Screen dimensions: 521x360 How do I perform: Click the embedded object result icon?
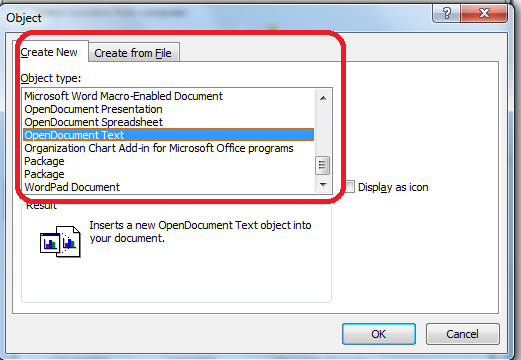tap(60, 241)
